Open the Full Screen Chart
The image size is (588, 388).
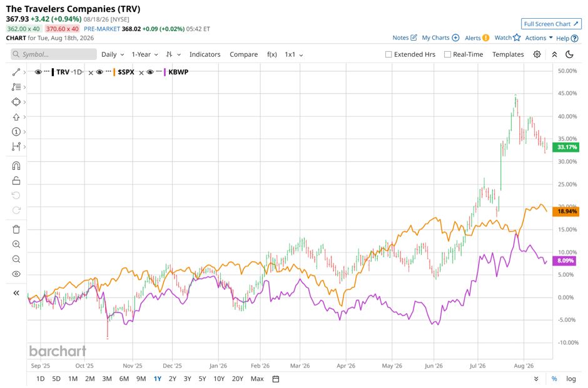(x=551, y=24)
